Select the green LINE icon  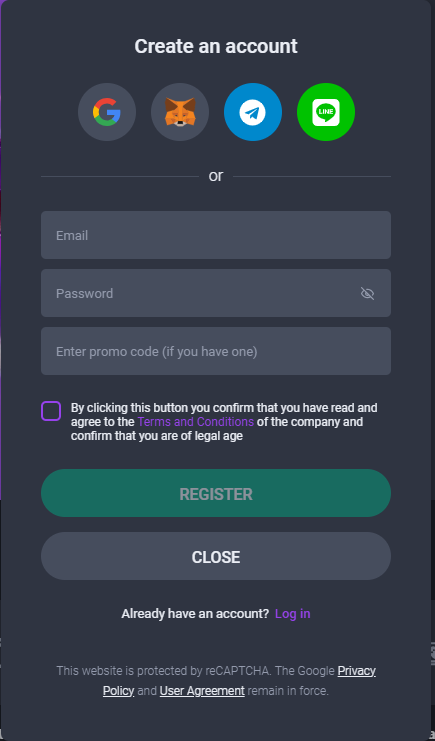click(326, 112)
